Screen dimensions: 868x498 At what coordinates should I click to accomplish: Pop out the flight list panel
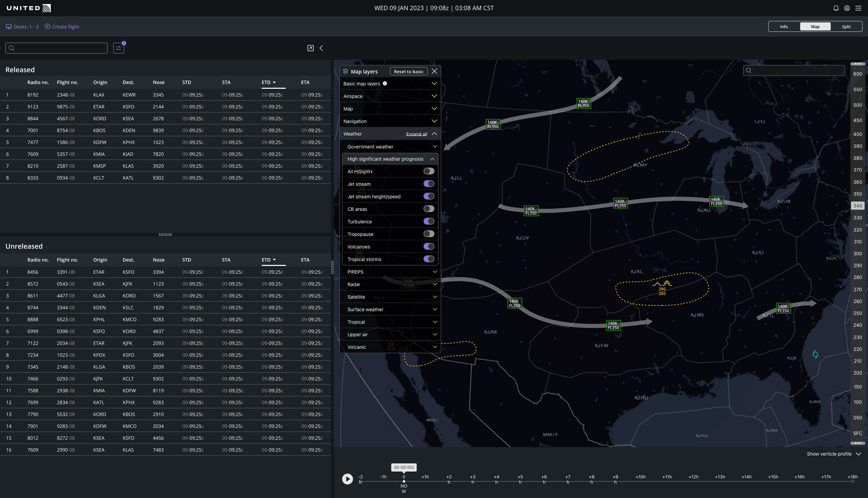[x=311, y=48]
